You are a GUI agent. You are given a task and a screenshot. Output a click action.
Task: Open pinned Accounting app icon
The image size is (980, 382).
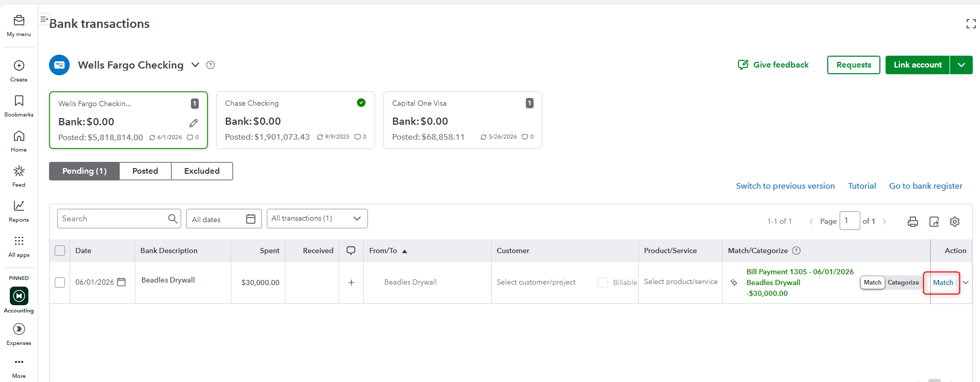(19, 296)
